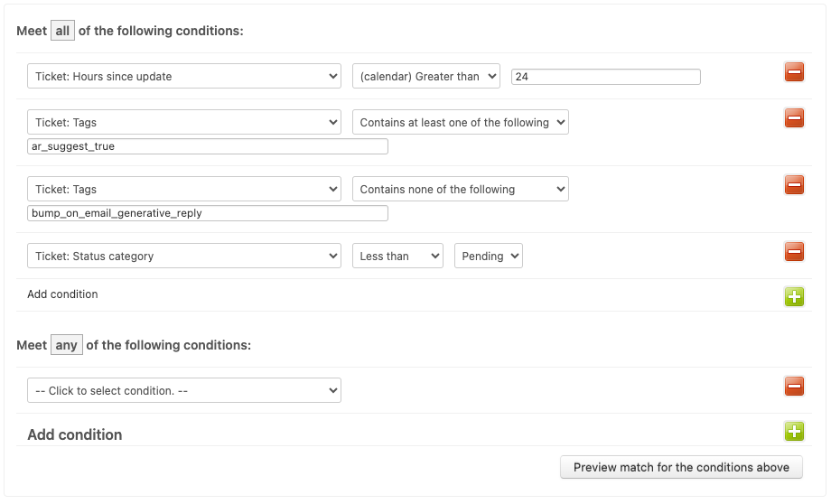Image resolution: width=831 pixels, height=504 pixels.
Task: Remove the Hours since update condition
Action: 794,72
